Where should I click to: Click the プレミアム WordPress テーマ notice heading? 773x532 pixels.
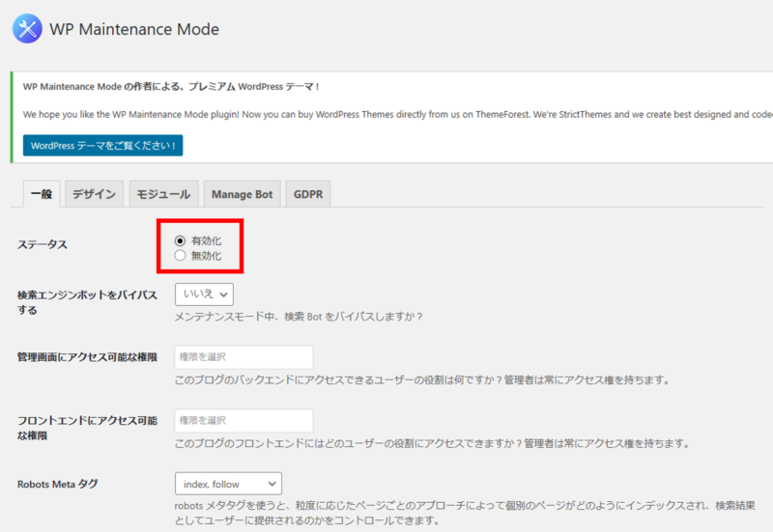pos(171,87)
